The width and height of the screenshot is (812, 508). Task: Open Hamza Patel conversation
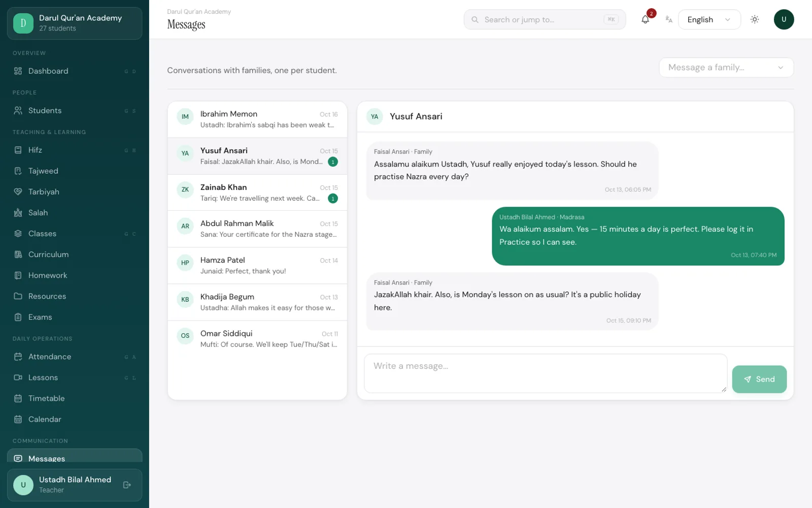[x=257, y=266]
